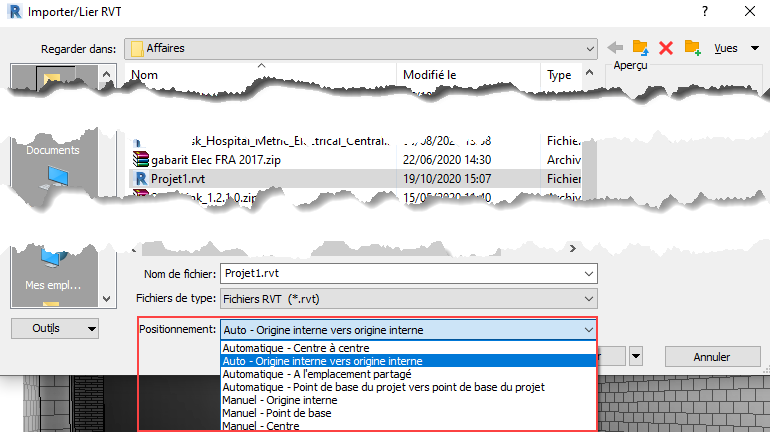
Task: Open the Regarder dans Affaires folder dropdown
Action: pyautogui.click(x=361, y=49)
